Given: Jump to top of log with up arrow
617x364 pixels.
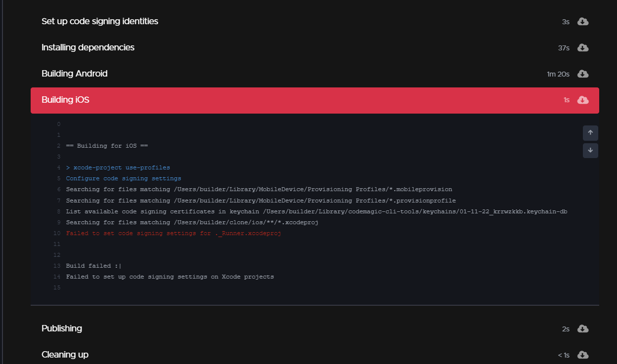Looking at the screenshot, I should pos(590,133).
